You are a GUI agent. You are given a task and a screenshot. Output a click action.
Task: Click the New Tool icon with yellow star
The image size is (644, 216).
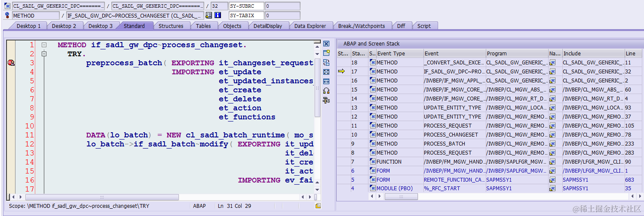326,53
